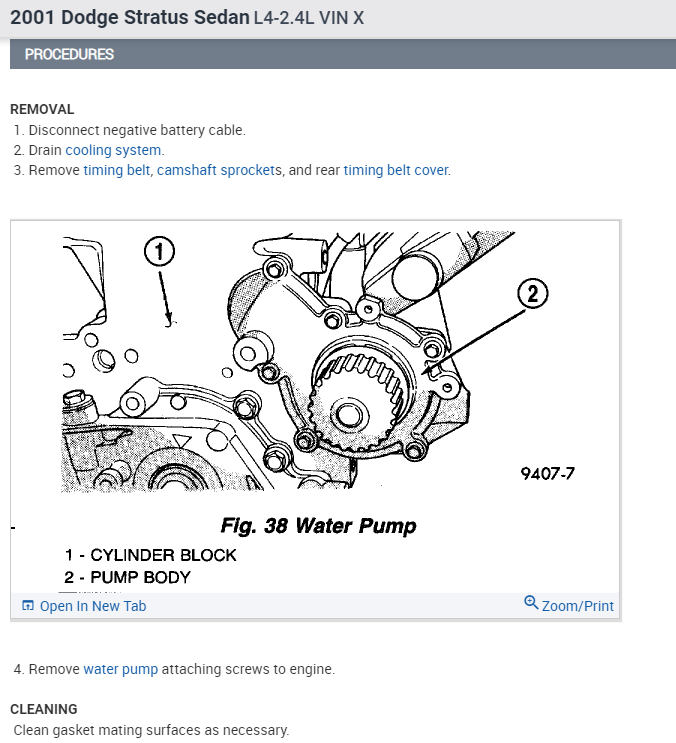This screenshot has height=743, width=676.
Task: Click the CLEANING heading
Action: (44, 709)
